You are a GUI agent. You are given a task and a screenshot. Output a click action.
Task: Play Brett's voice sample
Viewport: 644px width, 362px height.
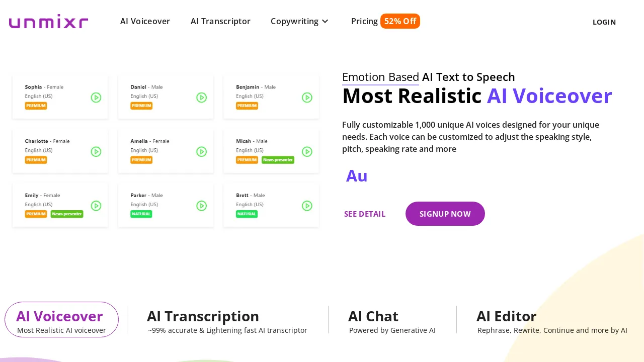click(x=307, y=206)
